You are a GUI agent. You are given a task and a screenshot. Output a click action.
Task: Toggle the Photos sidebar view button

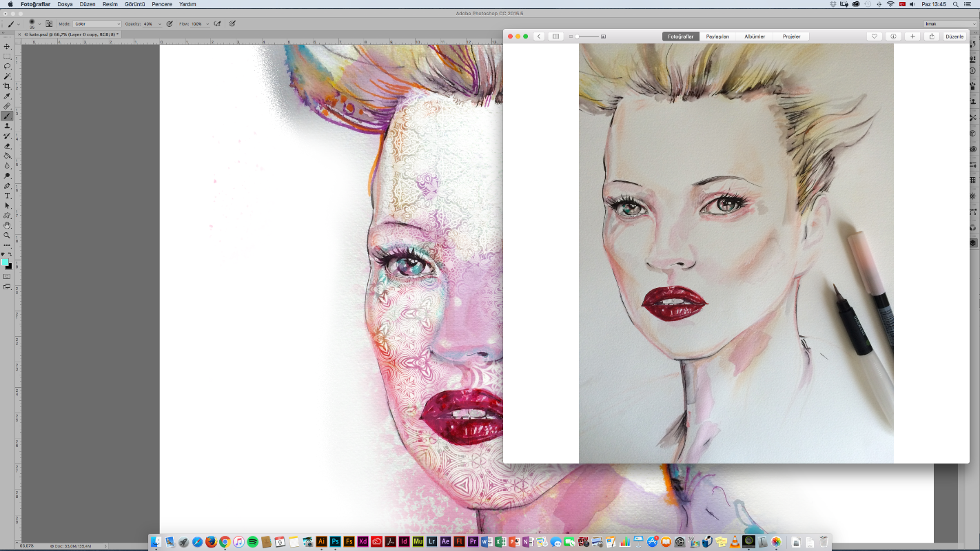(555, 37)
